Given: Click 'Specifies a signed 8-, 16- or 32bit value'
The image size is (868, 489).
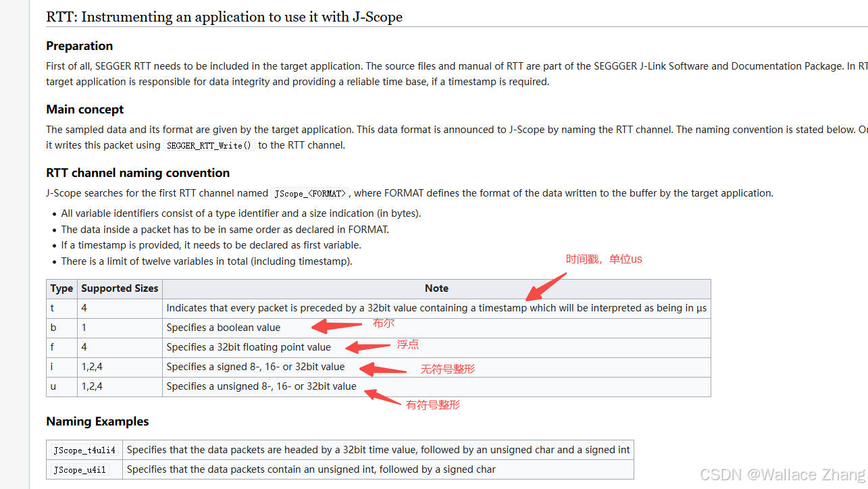Looking at the screenshot, I should [255, 367].
